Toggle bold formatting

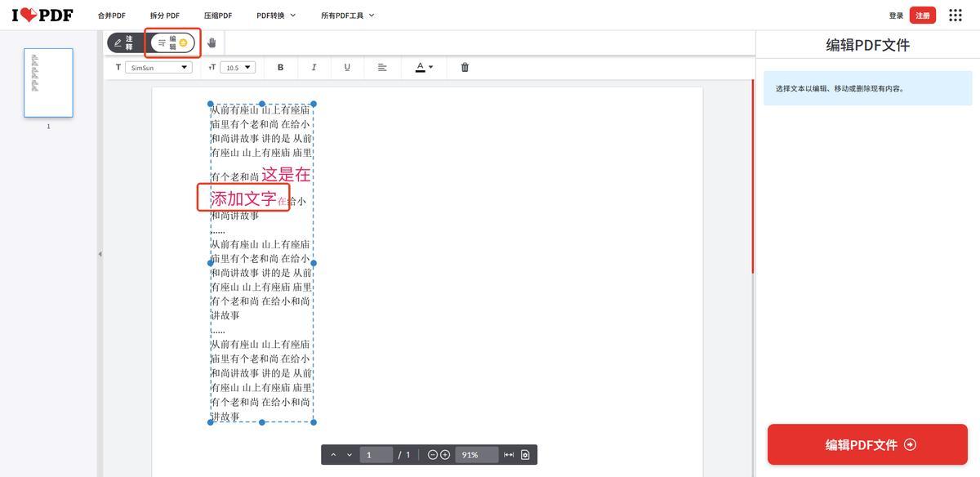click(x=281, y=68)
